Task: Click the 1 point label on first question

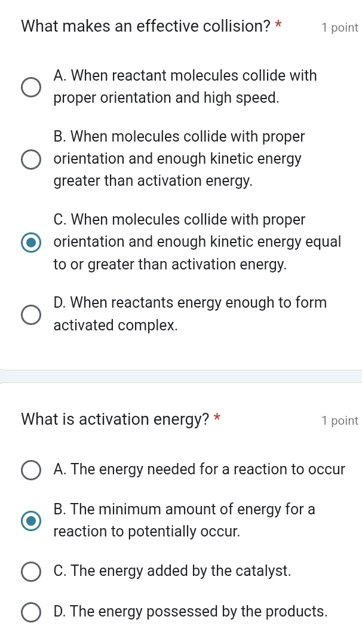Action: click(x=340, y=27)
